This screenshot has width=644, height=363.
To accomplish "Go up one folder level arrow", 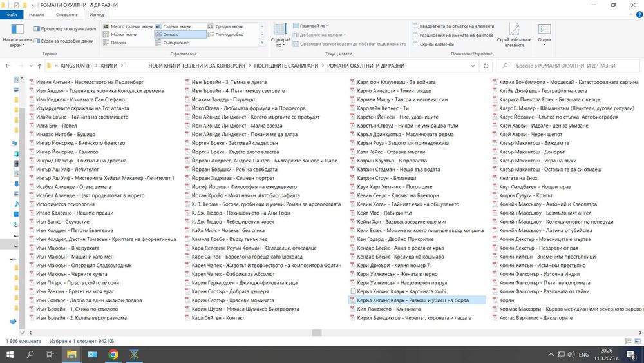I will click(39, 66).
